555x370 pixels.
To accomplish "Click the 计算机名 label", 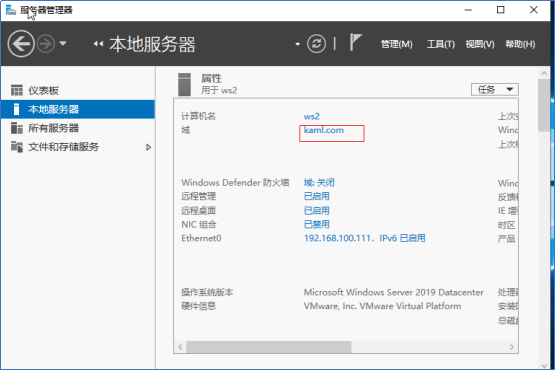I will point(198,116).
